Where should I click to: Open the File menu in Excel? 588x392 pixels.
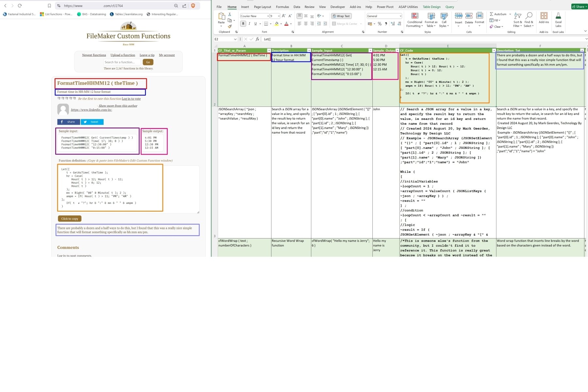click(x=219, y=7)
